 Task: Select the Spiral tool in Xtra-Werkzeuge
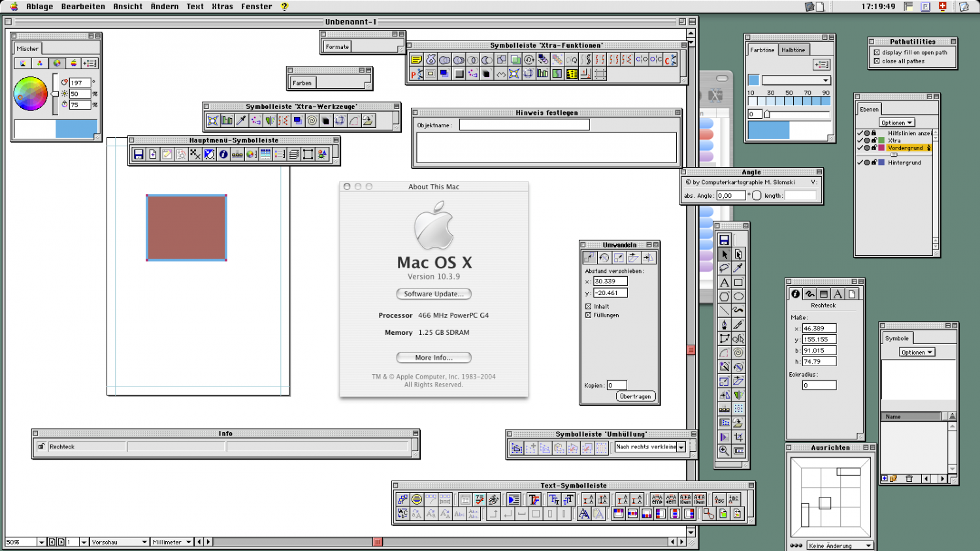click(312, 120)
